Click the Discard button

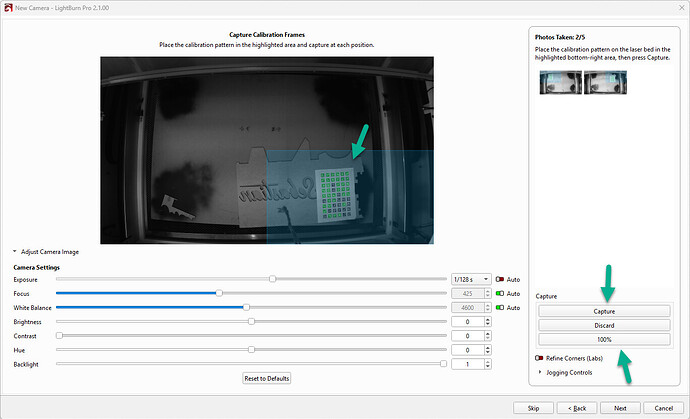604,325
